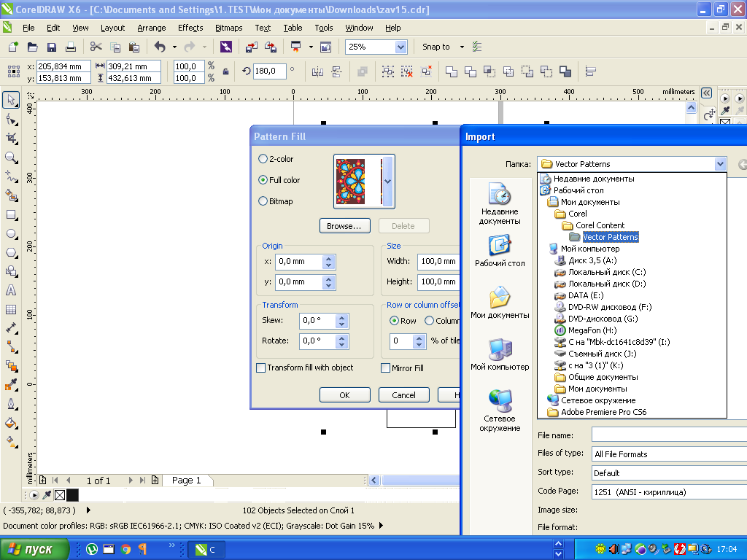Enable Transform fill with object checkbox

click(x=261, y=367)
